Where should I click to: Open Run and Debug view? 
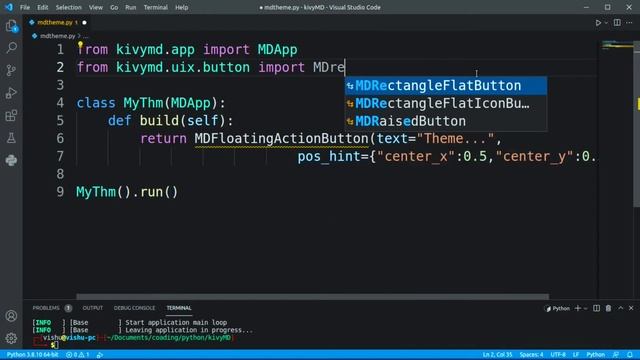pyautogui.click(x=11, y=93)
